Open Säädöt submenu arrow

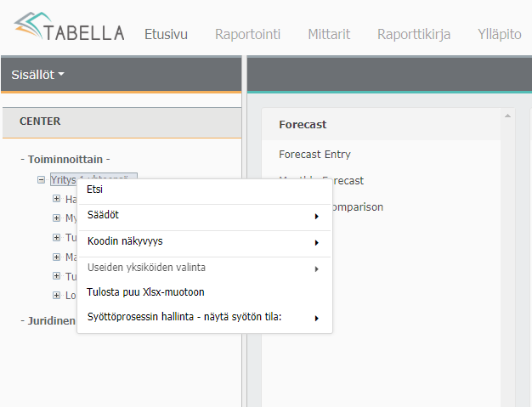(316, 216)
